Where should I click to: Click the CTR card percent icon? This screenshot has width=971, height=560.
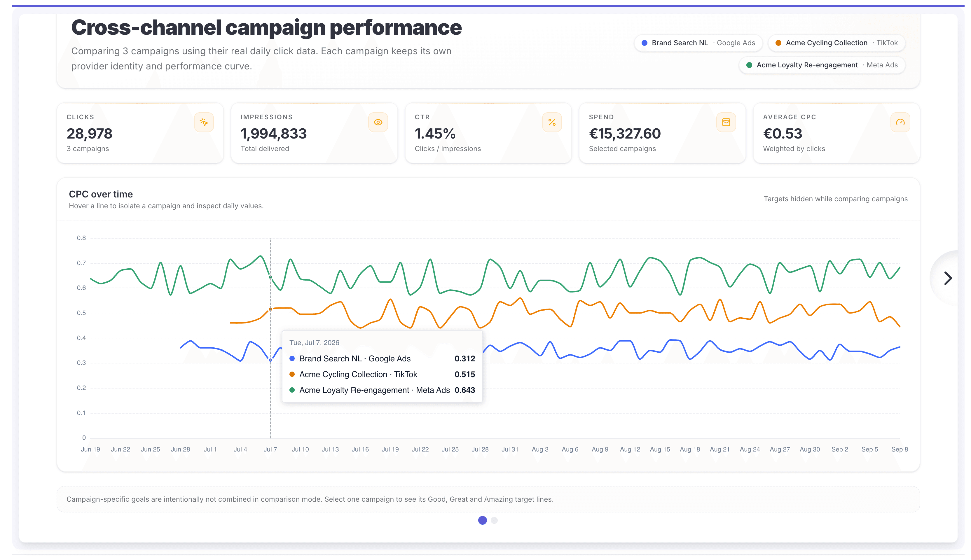(552, 122)
